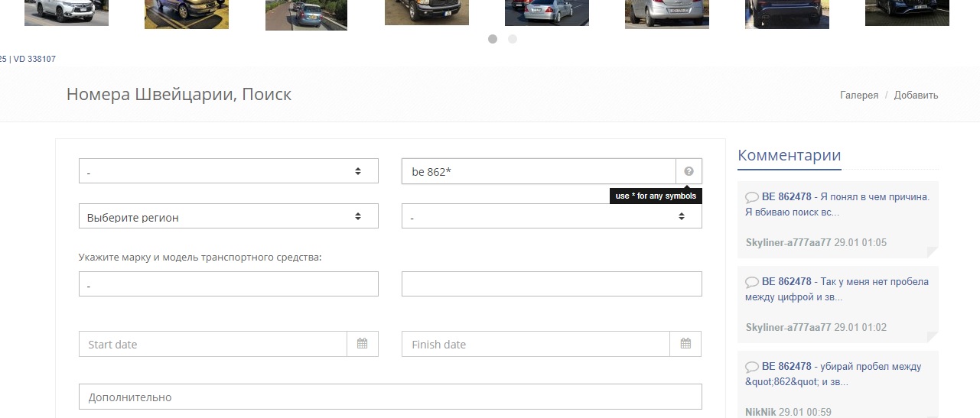980x418 pixels.
Task: Click the 'use * for any symbols' tooltip
Action: click(656, 196)
